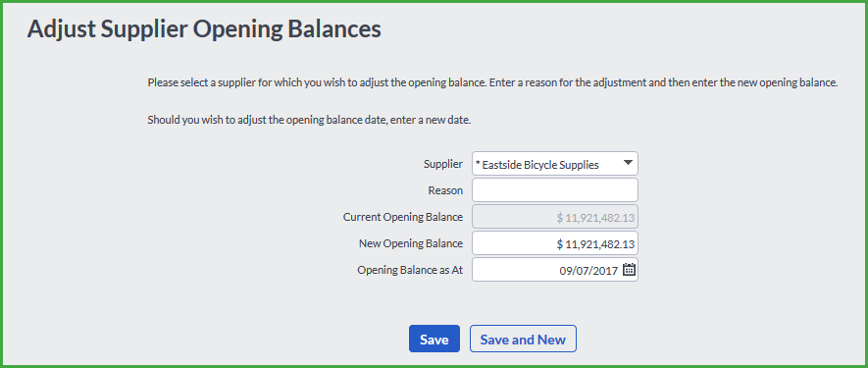Choose the Save and New button
The width and height of the screenshot is (868, 368).
pos(523,340)
